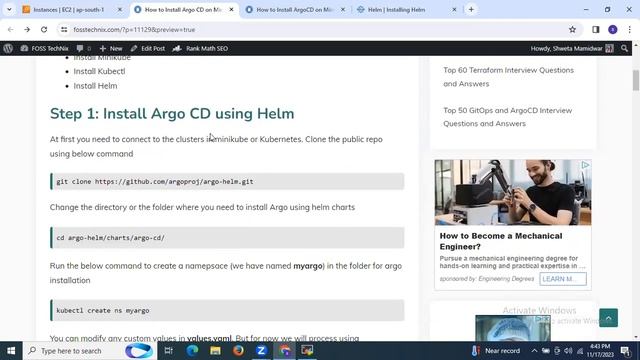Go forward to the next page
This screenshot has height=360, width=640.
(27, 29)
